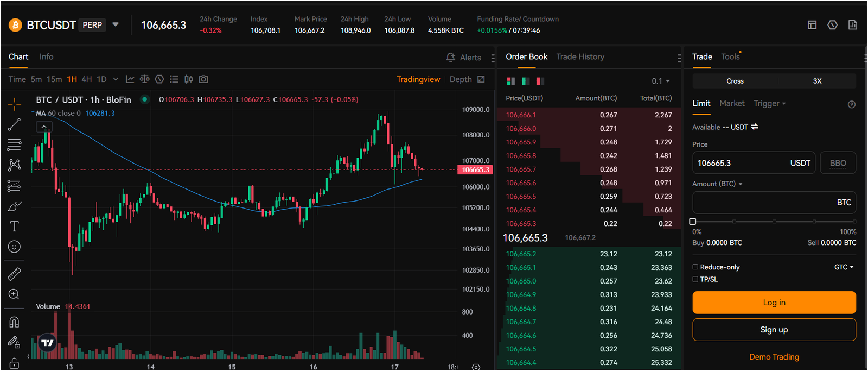The height and width of the screenshot is (371, 868).
Task: Switch to the Trade History tab
Action: [x=580, y=56]
